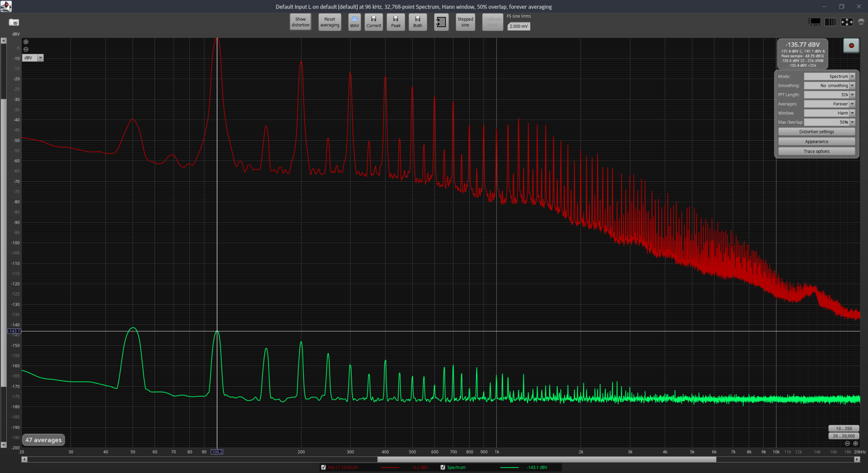
Task: Click Reset averaging button
Action: (x=330, y=22)
